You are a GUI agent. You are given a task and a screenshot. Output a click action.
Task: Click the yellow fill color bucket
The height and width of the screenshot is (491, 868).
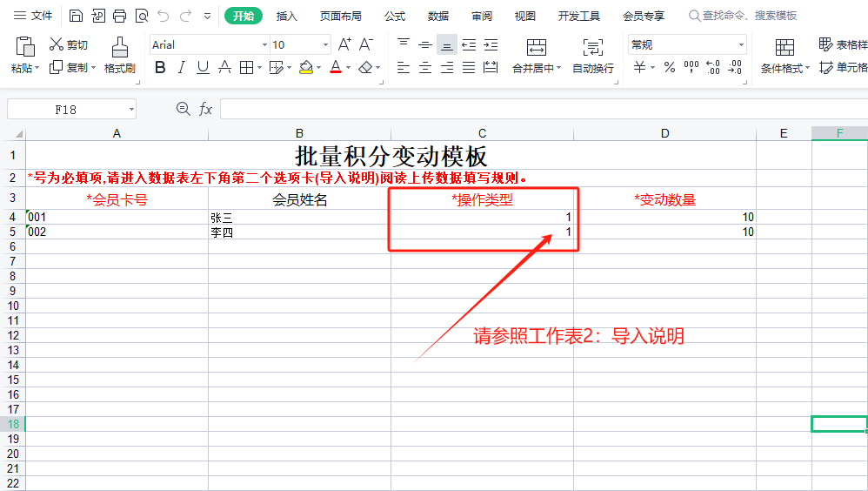coord(305,67)
